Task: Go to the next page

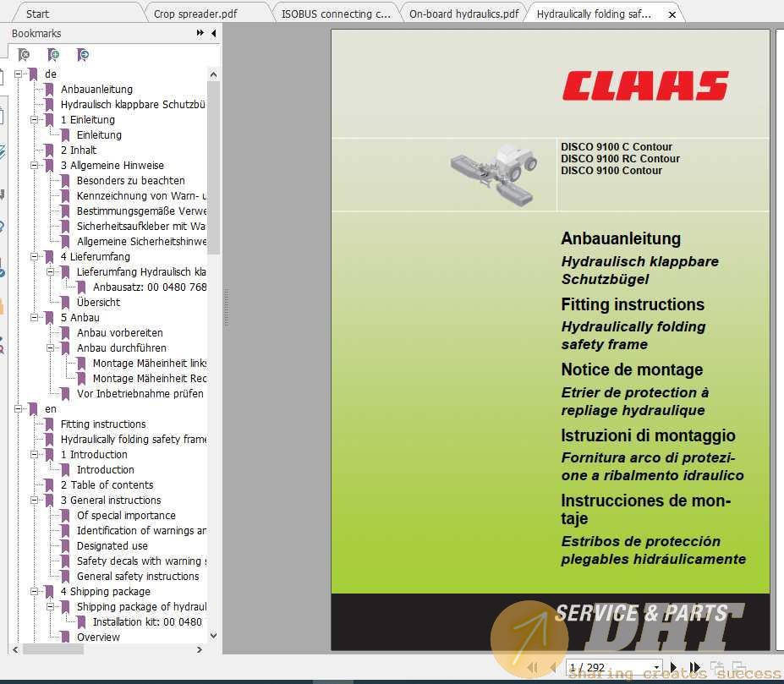Action: point(673,667)
